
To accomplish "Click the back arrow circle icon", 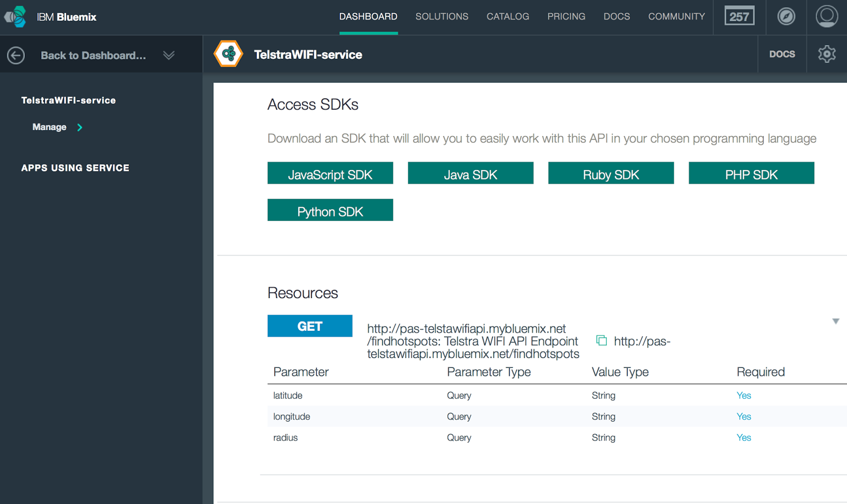I will point(16,55).
